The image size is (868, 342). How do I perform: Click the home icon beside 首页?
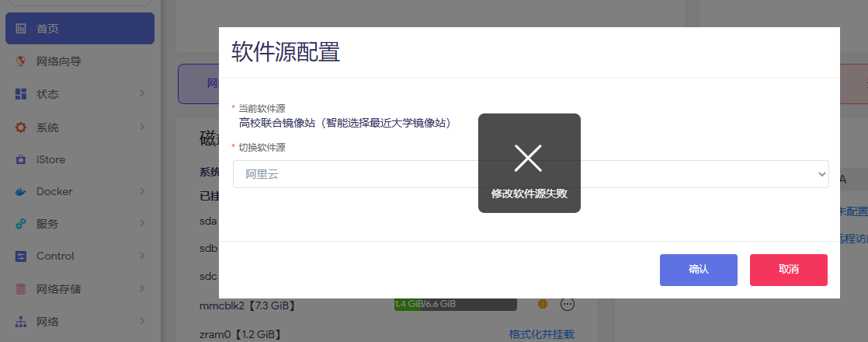(x=20, y=28)
